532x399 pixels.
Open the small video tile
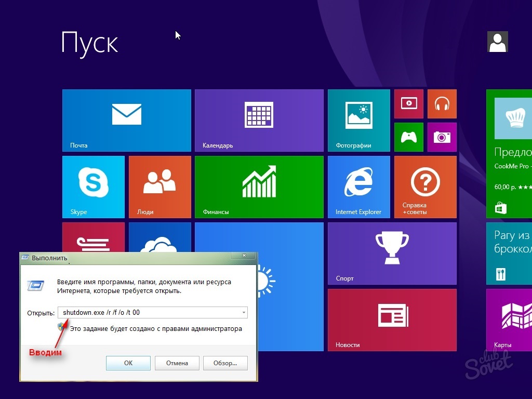409,103
